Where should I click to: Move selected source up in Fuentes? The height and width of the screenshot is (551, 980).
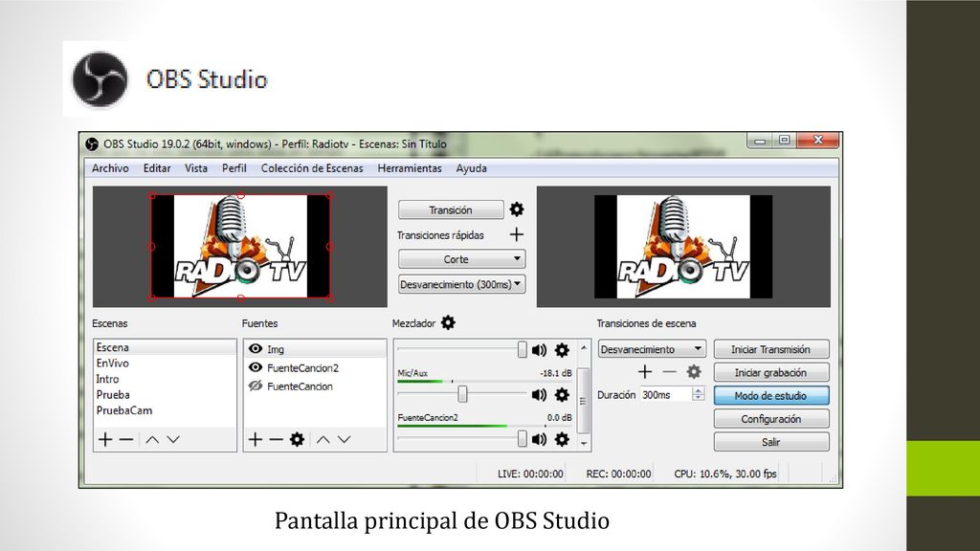click(323, 439)
